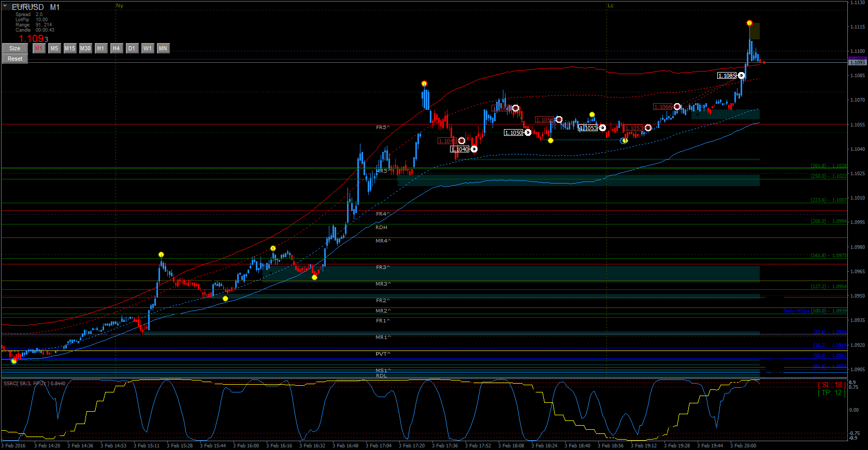Screen dimensions: 868x450
Task: Click the MR2^ level label
Action: point(383,311)
